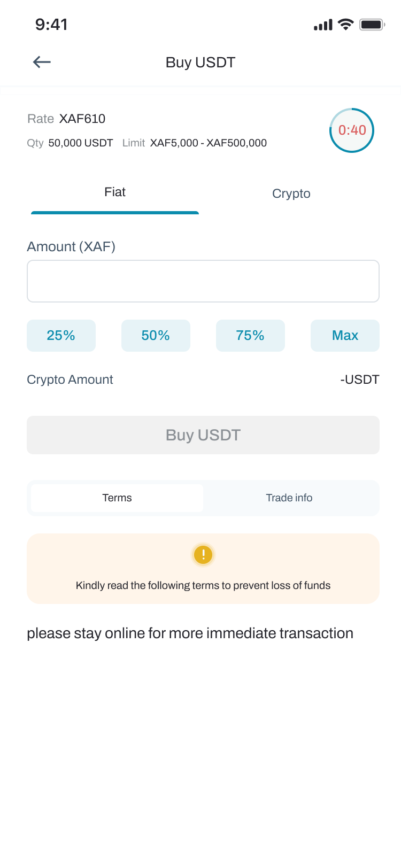The height and width of the screenshot is (868, 401).
Task: Choose the 50% amount shortcut
Action: pos(156,336)
